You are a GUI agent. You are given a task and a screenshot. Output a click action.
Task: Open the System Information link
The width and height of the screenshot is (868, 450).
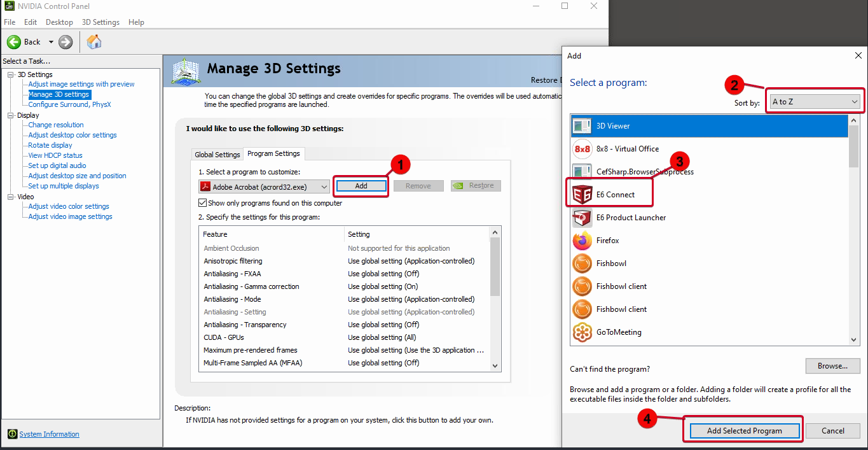point(49,434)
